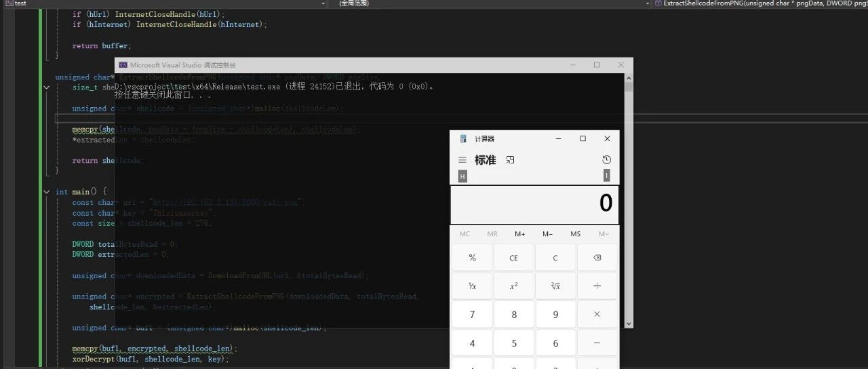Click the square root key

(555, 286)
